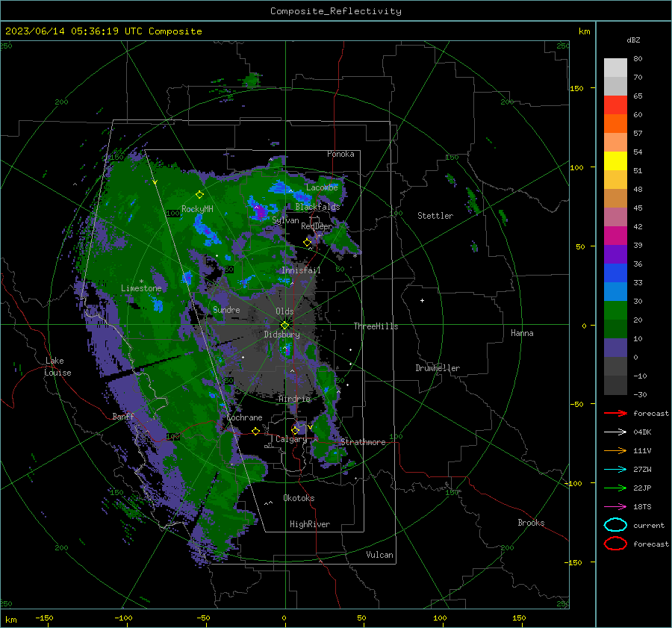Image resolution: width=672 pixels, height=628 pixels.
Task: Click the Brooks label
Action: (x=531, y=522)
